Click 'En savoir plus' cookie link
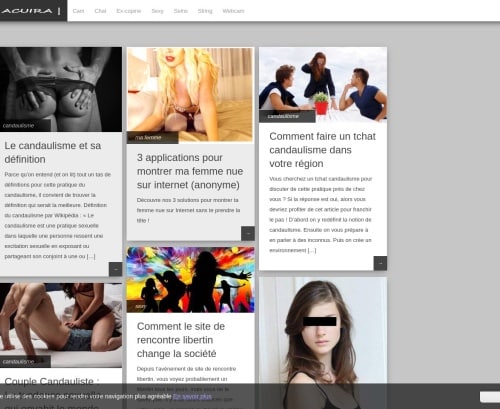This screenshot has width=500, height=409. 192,396
